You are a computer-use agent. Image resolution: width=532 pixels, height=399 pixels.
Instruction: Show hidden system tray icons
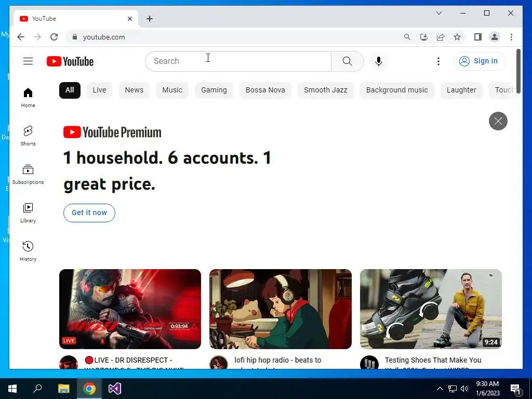click(440, 389)
